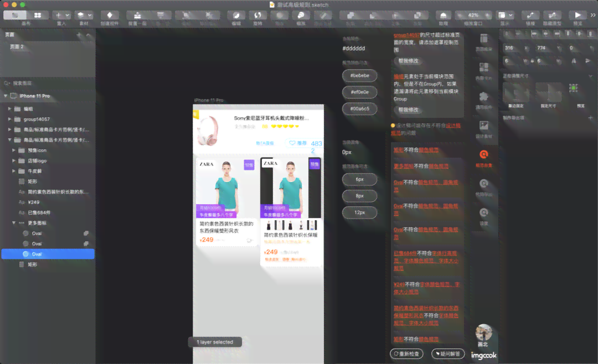Add a new page with plus icon

coord(79,35)
